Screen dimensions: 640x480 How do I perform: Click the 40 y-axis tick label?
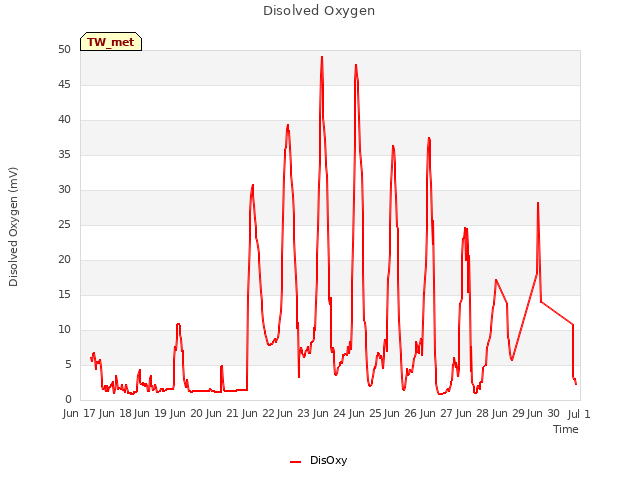coord(64,120)
